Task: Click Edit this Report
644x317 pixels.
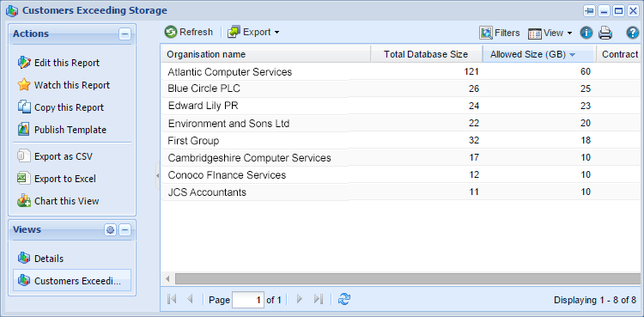Action: (58, 63)
